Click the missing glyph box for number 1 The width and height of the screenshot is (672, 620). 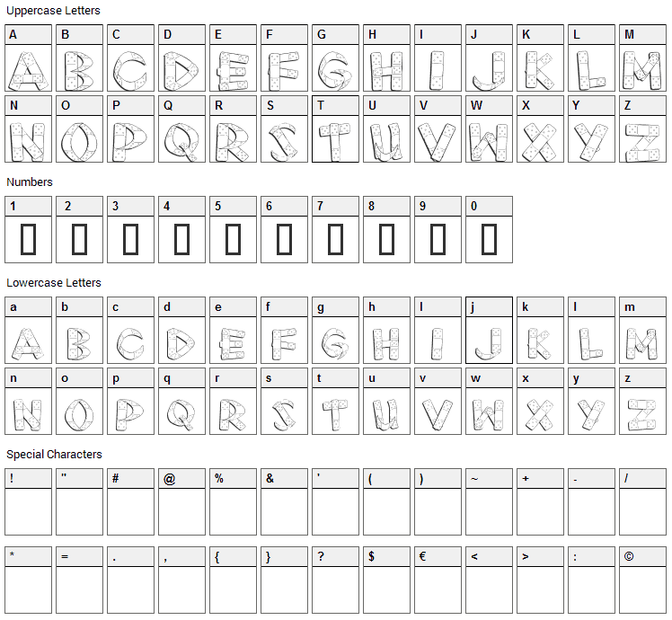[28, 239]
